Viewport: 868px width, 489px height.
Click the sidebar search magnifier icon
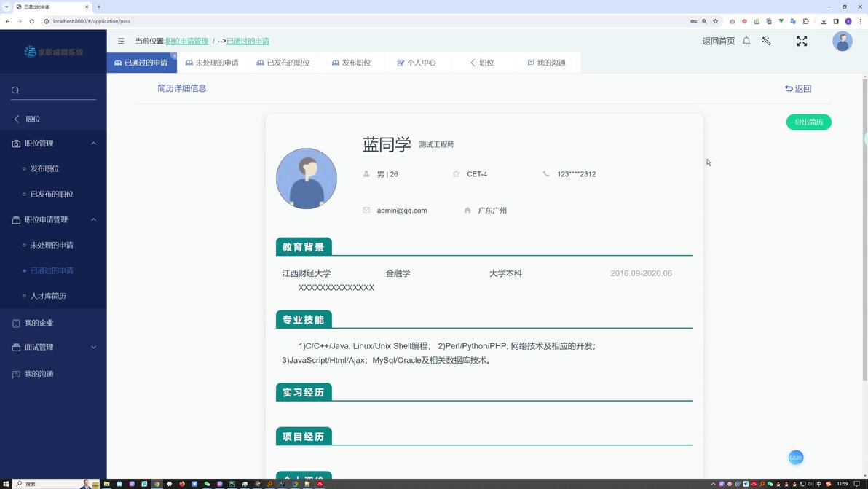click(15, 90)
